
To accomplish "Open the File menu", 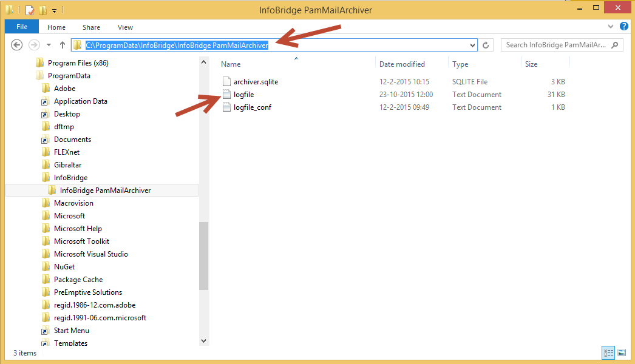I will pos(22,27).
